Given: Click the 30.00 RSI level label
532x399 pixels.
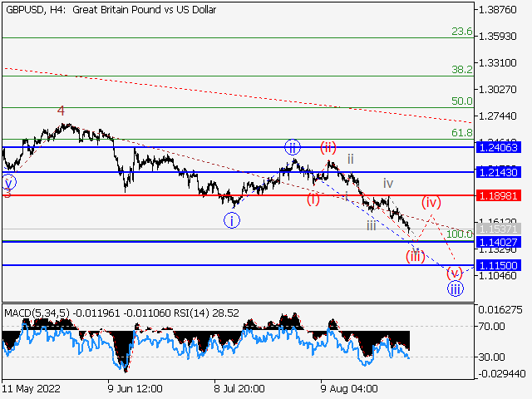Looking at the screenshot, I should click(x=491, y=357).
